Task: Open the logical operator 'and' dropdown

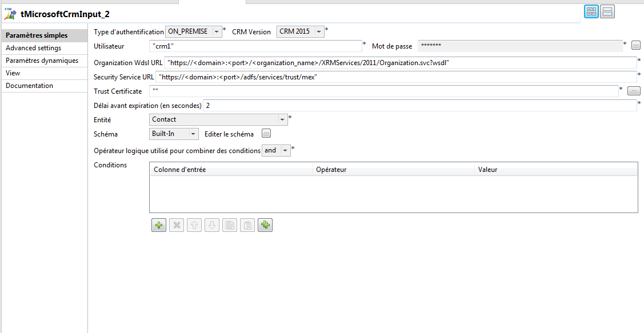Action: 276,150
